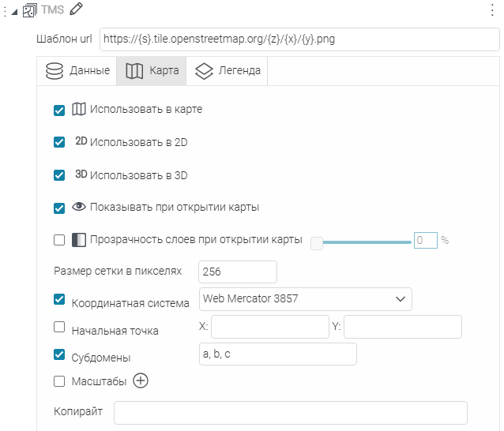Click the Копирайт text field
The height and width of the screenshot is (431, 504).
(x=290, y=413)
